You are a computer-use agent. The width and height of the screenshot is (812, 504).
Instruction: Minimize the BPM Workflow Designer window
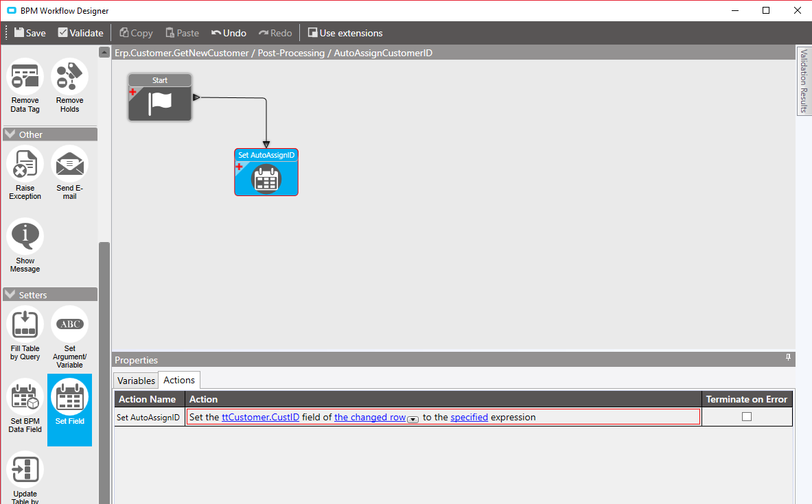point(735,10)
